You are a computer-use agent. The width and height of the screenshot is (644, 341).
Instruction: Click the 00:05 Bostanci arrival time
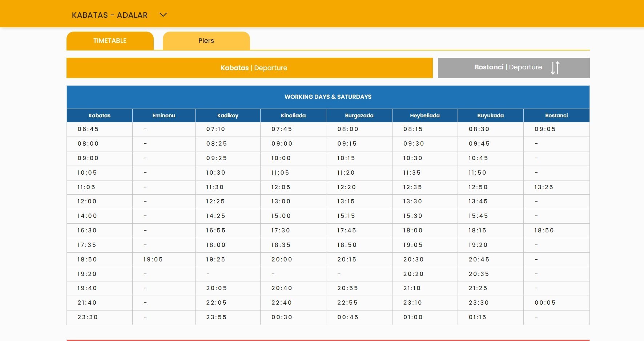[545, 303]
